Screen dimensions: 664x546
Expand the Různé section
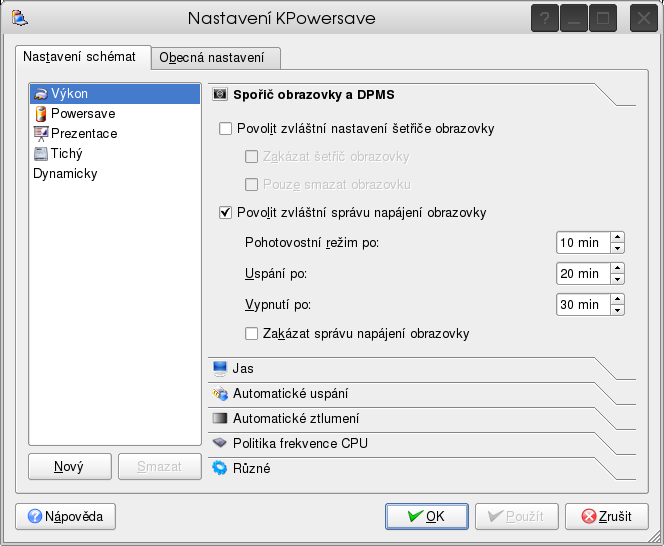[x=422, y=468]
